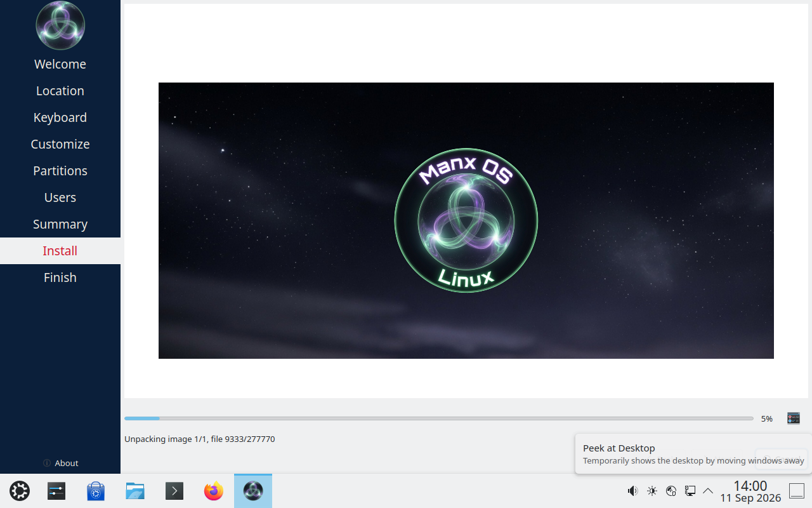Open the volume control tray icon
Screen dimensions: 812x508
coord(632,491)
